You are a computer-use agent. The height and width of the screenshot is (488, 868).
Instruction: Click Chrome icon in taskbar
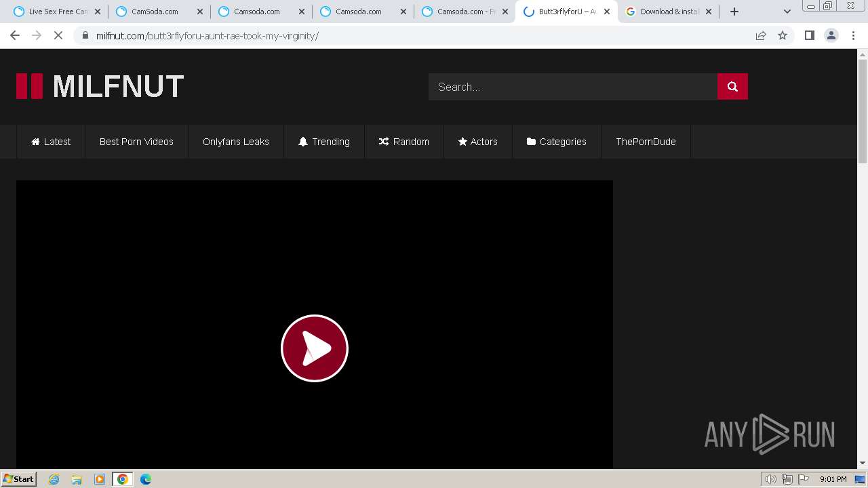tap(123, 479)
